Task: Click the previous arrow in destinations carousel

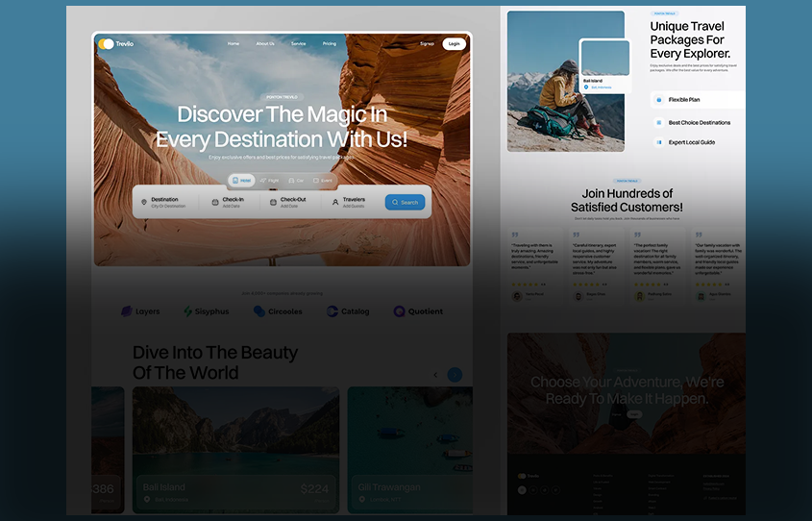Action: coord(435,375)
